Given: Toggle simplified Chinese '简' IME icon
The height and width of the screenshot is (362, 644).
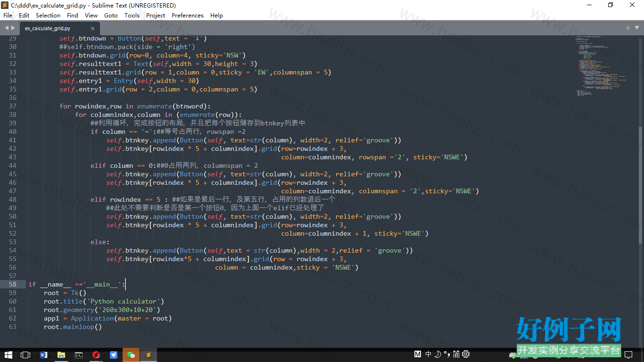Looking at the screenshot, I should (456, 354).
